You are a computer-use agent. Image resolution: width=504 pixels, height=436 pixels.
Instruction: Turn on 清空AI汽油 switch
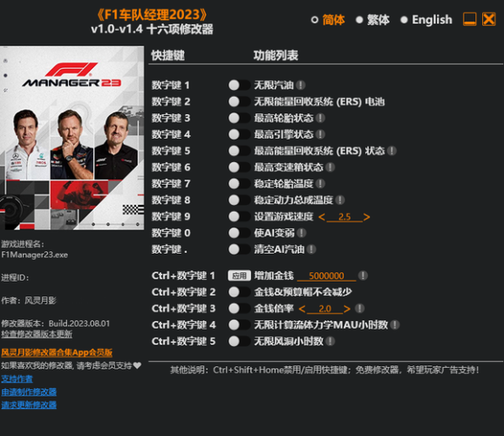pos(239,249)
